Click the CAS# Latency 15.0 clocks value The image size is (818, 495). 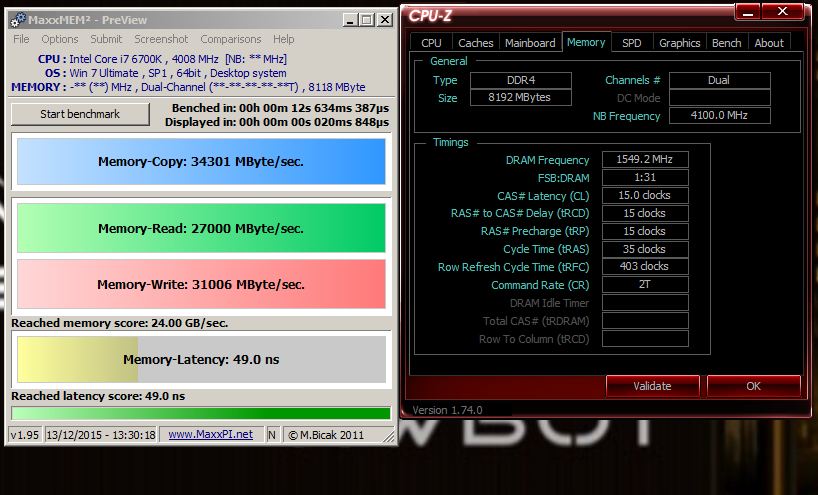click(645, 195)
